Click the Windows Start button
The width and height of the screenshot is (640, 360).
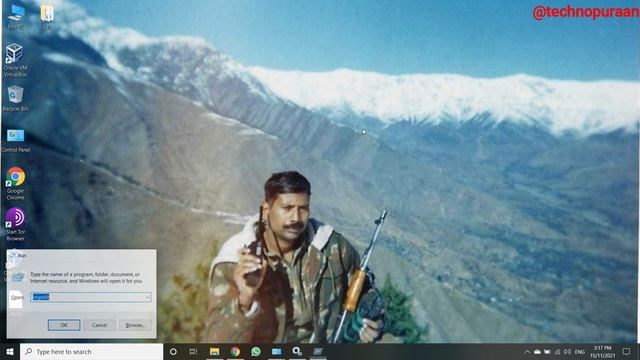point(10,351)
